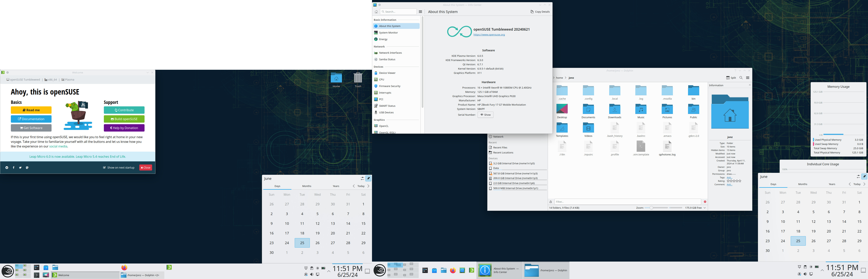The height and width of the screenshot is (279, 868).
Task: Go to previous month in left calendar
Action: [353, 186]
